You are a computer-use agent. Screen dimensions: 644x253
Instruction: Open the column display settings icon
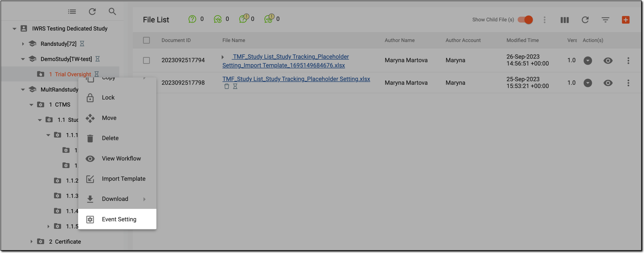(564, 20)
